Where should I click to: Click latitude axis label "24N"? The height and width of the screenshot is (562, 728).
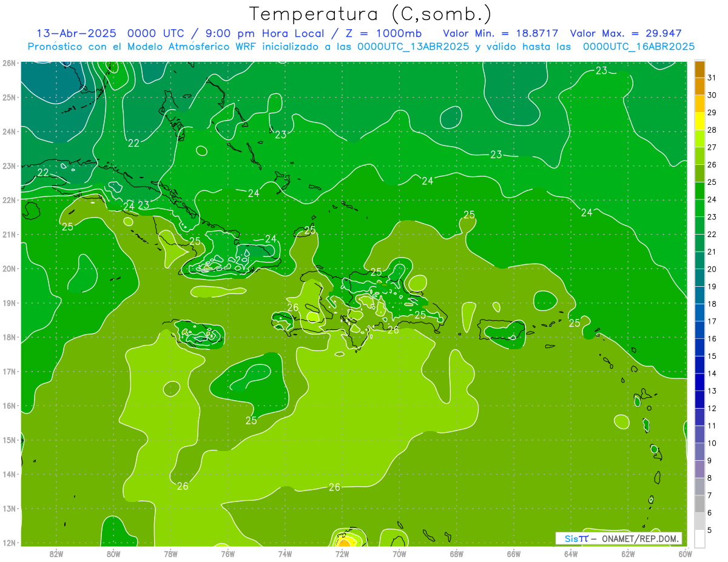point(9,132)
